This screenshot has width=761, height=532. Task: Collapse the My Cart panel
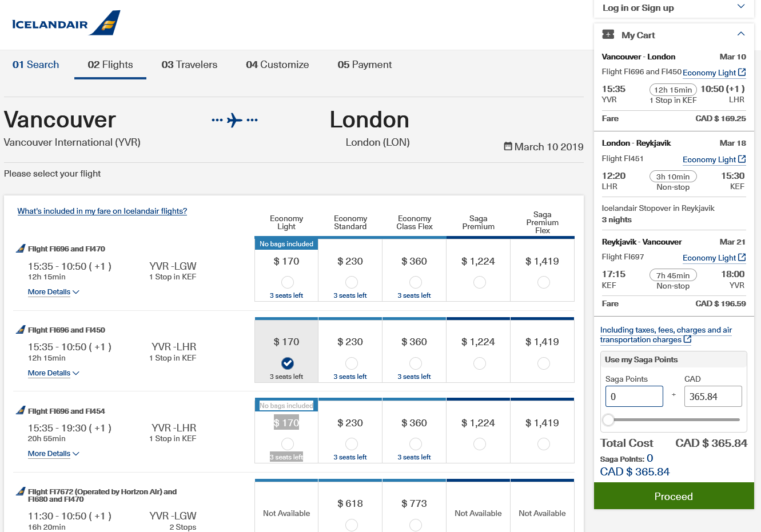click(739, 34)
